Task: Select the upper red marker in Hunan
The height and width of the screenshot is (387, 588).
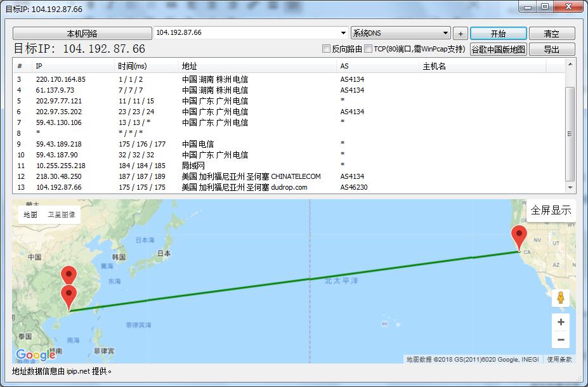Action: (67, 274)
